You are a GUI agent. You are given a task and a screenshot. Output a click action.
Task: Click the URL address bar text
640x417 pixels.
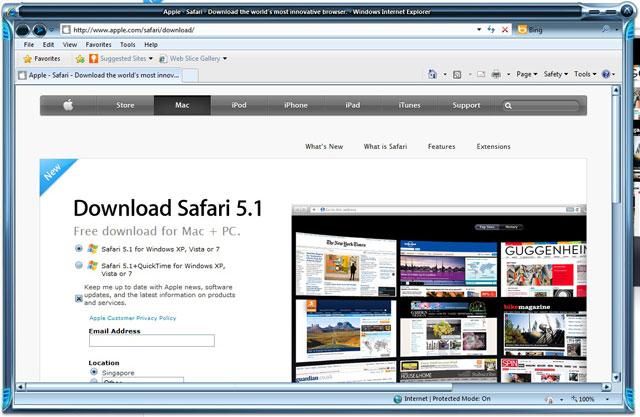[x=134, y=30]
